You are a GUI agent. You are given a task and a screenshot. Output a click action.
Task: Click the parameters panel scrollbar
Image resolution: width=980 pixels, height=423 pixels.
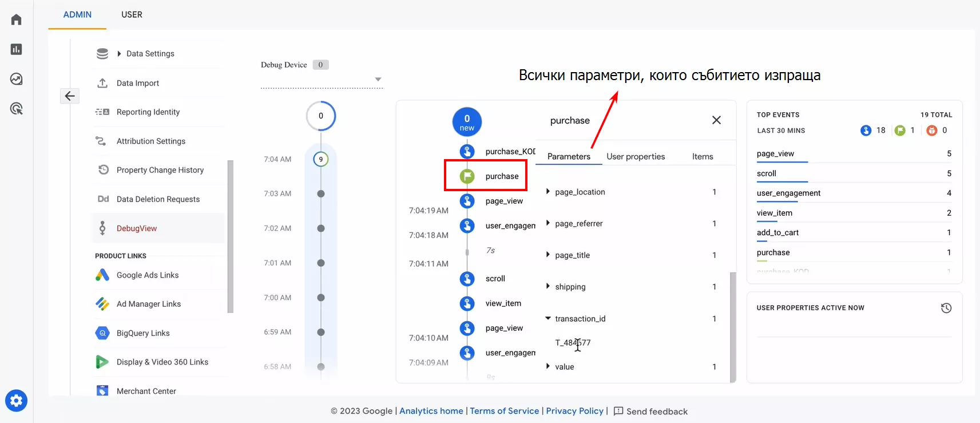[x=733, y=327]
